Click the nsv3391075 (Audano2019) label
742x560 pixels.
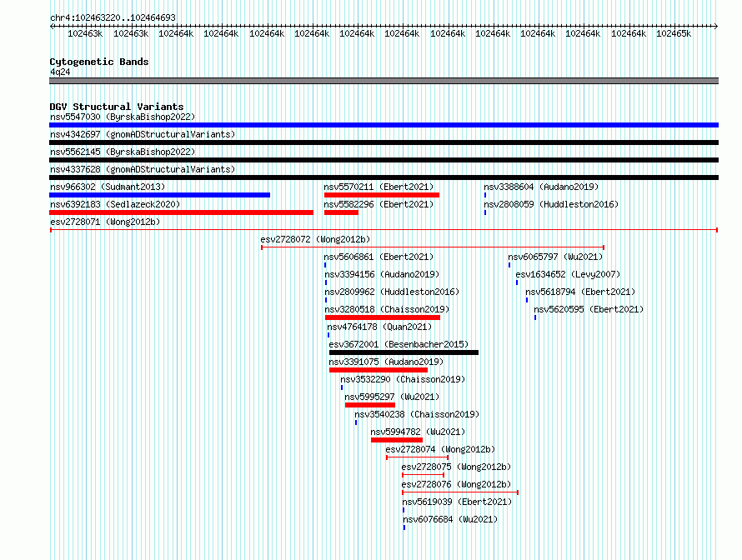point(386,362)
